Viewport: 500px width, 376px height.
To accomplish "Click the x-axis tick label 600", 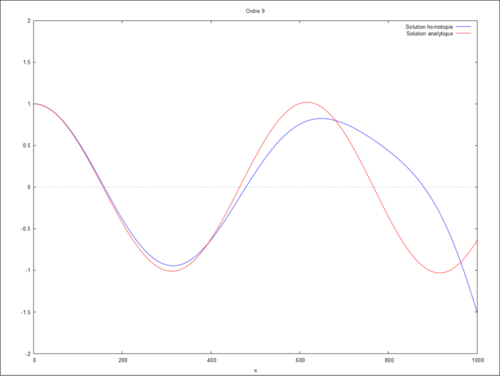I will [300, 360].
